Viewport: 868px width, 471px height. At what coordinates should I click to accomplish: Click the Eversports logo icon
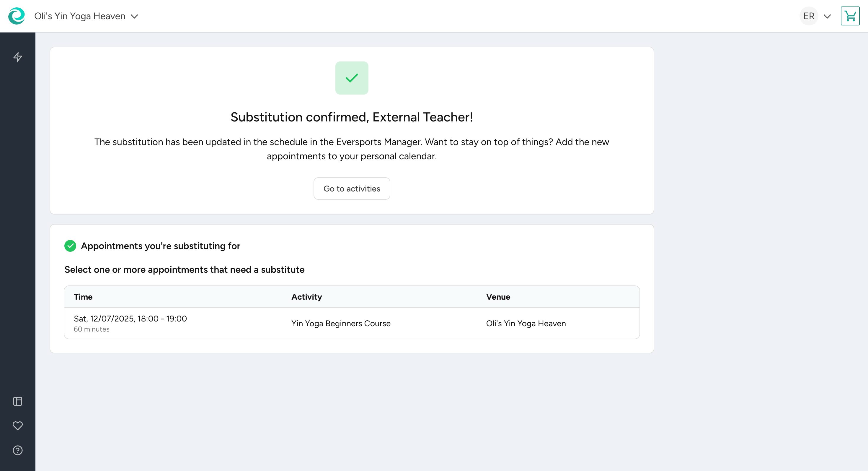(17, 16)
